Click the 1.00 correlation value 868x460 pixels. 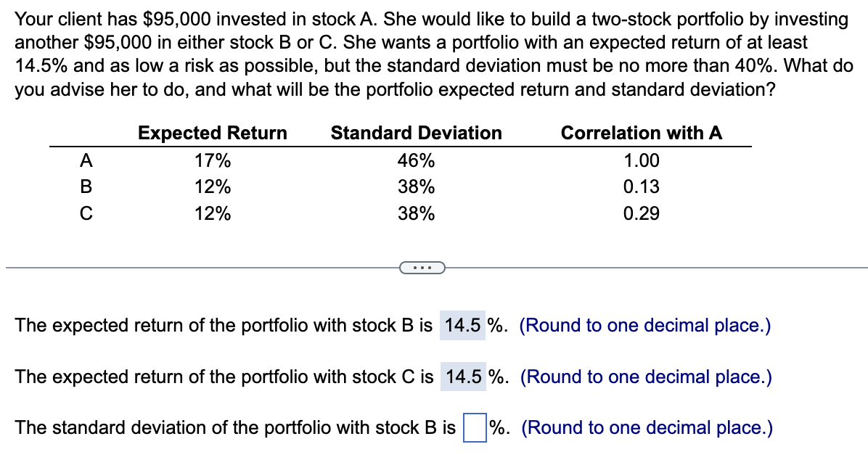click(x=642, y=160)
